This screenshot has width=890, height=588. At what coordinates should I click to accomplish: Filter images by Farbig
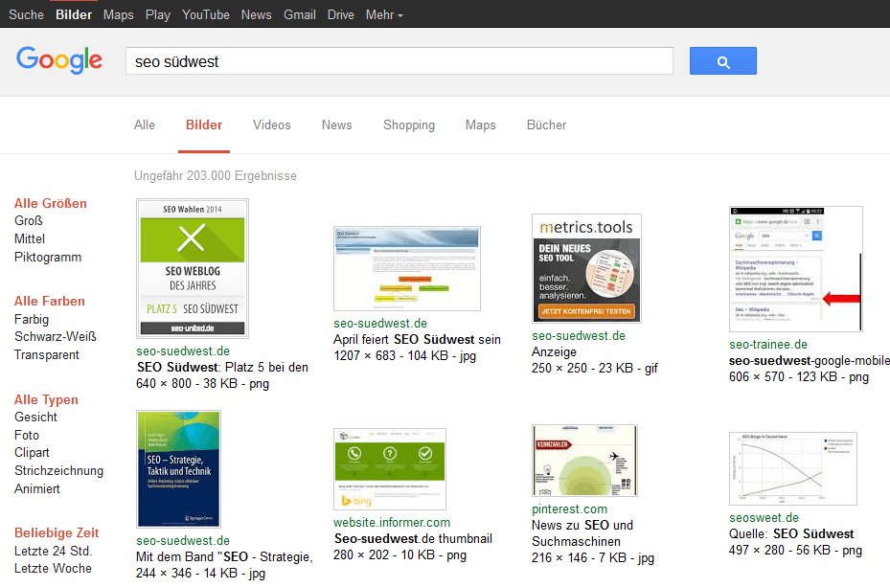click(x=32, y=319)
